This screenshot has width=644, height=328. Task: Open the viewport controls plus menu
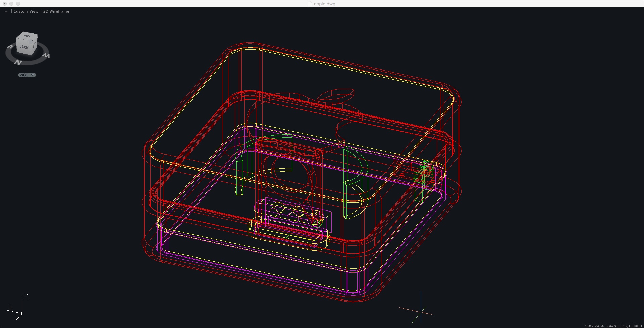[6, 11]
